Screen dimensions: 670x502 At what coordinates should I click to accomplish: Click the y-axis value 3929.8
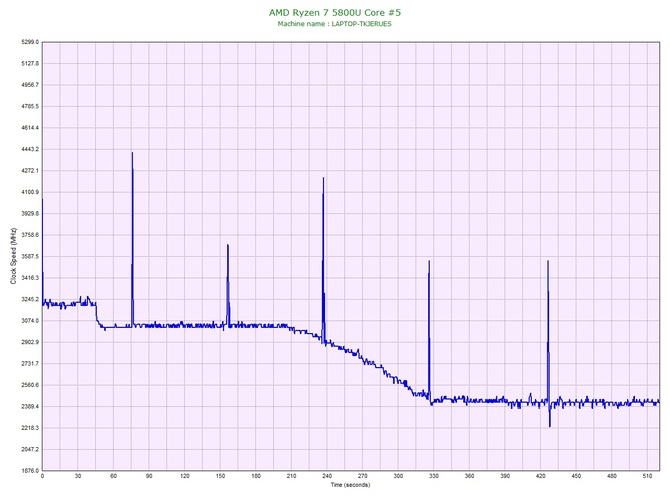tap(30, 214)
